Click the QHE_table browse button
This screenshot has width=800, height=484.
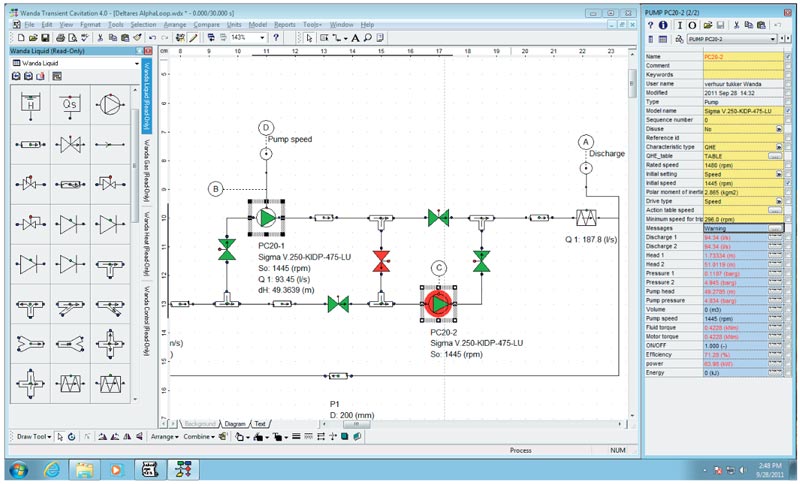pos(775,156)
